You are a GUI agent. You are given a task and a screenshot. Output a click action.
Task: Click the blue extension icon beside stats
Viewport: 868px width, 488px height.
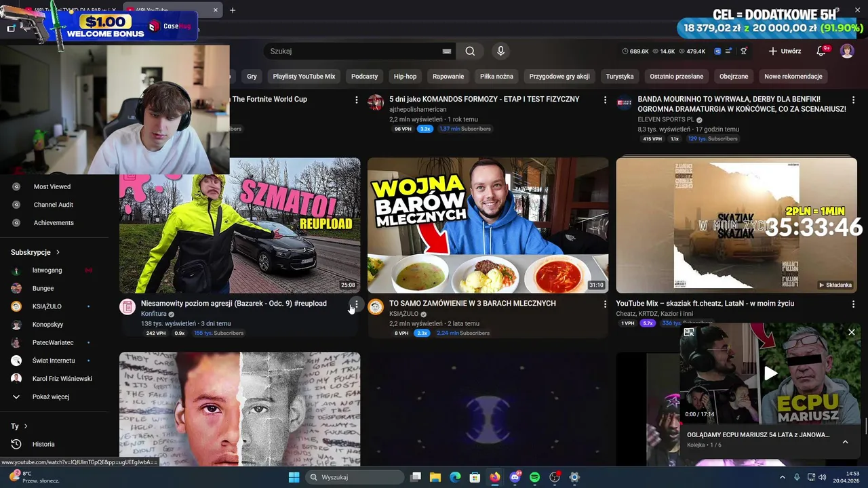click(717, 51)
